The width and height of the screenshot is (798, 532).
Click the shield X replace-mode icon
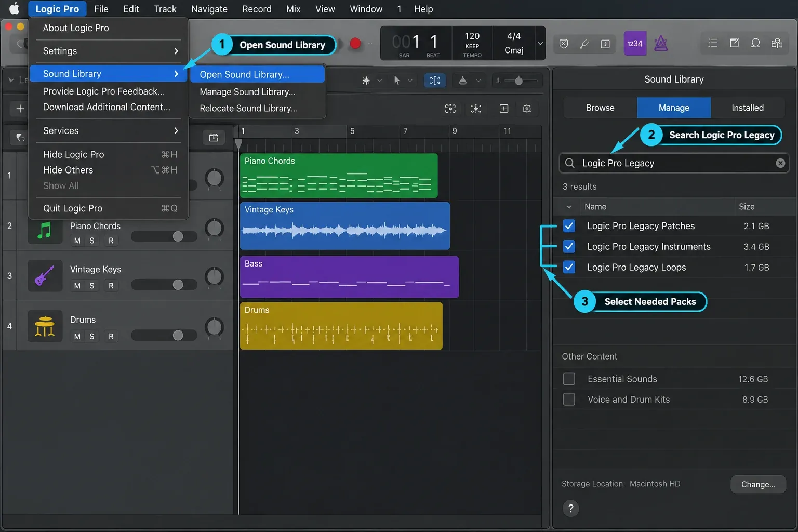tap(564, 44)
